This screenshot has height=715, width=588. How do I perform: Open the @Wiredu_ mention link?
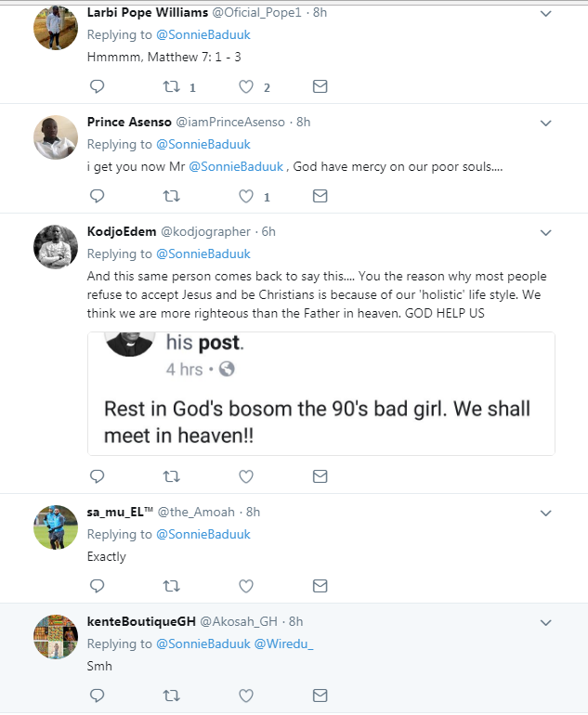[x=282, y=643]
